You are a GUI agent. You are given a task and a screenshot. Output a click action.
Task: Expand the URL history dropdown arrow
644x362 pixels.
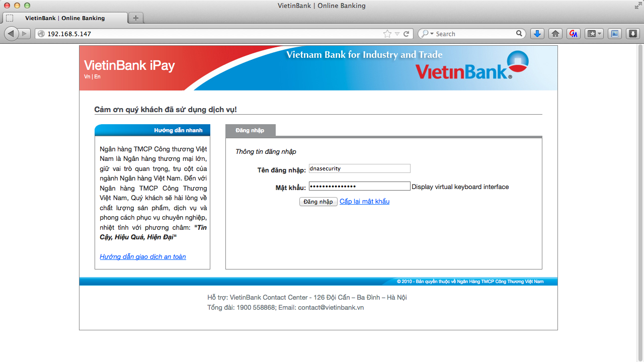397,34
